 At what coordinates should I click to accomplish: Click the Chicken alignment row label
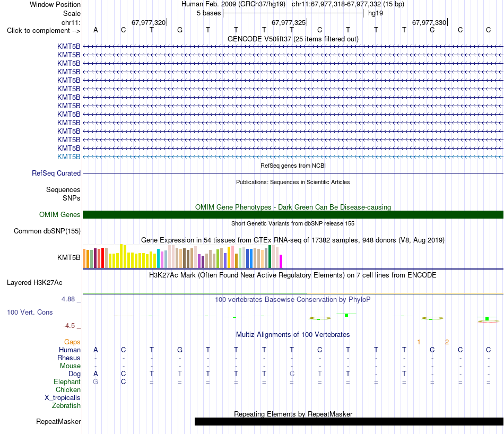68,389
